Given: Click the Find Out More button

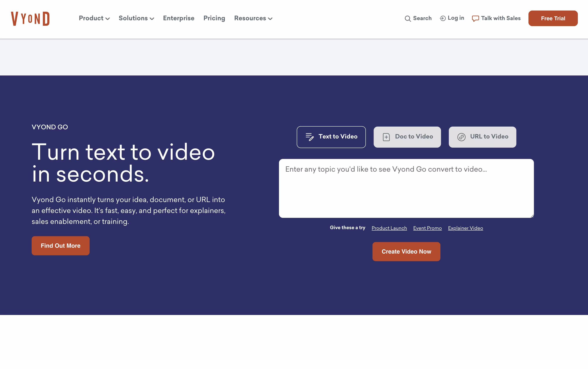Looking at the screenshot, I should (x=61, y=246).
